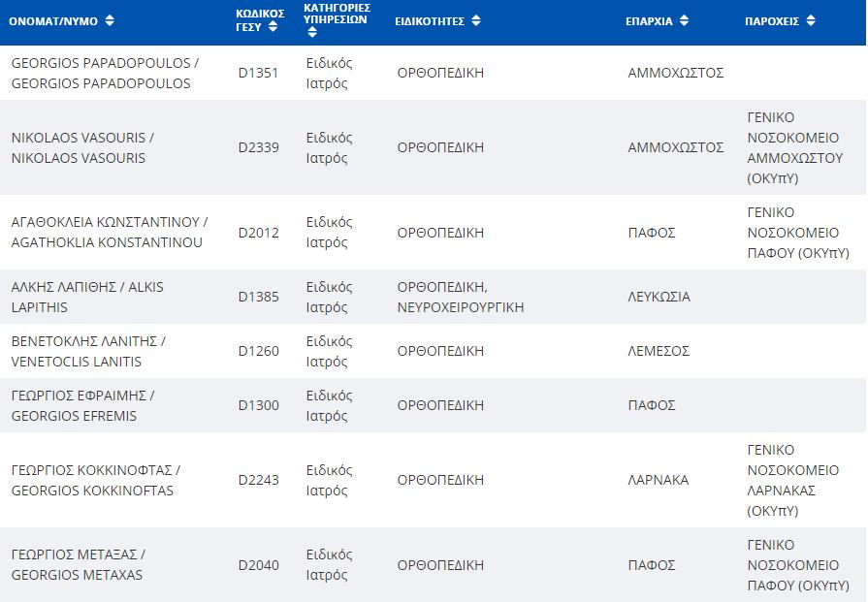Sort by the ΟΝΟΜΑΤ/ΝΥΜΟ header label
Viewport: 868px width, 602px height.
click(53, 21)
